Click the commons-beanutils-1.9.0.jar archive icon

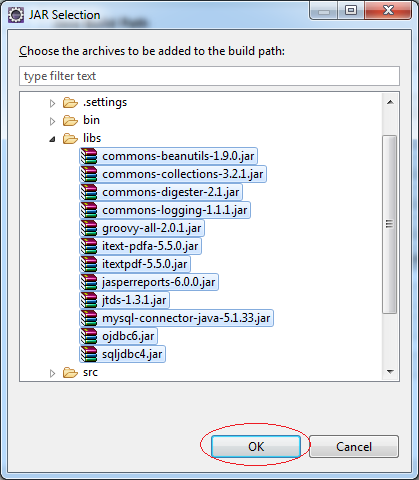[x=89, y=156]
